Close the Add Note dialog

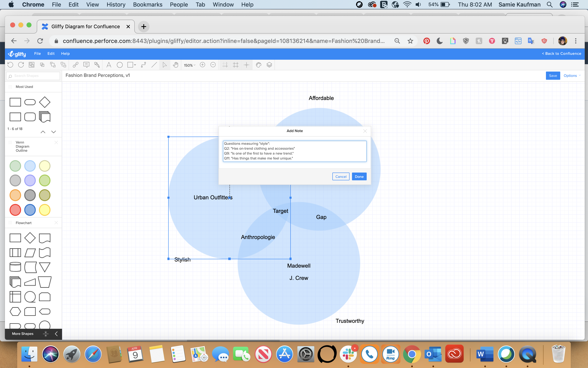[x=365, y=131]
